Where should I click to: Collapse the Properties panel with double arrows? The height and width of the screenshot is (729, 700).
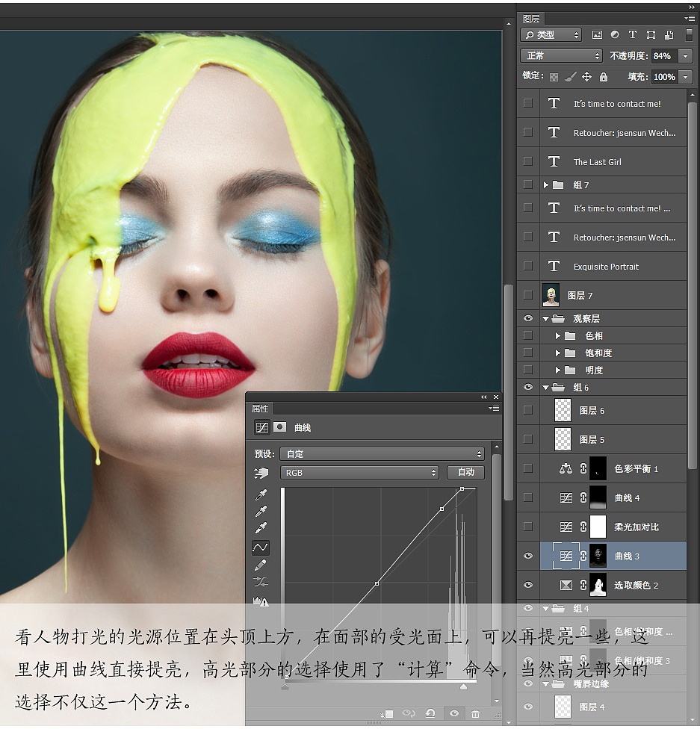pyautogui.click(x=483, y=397)
